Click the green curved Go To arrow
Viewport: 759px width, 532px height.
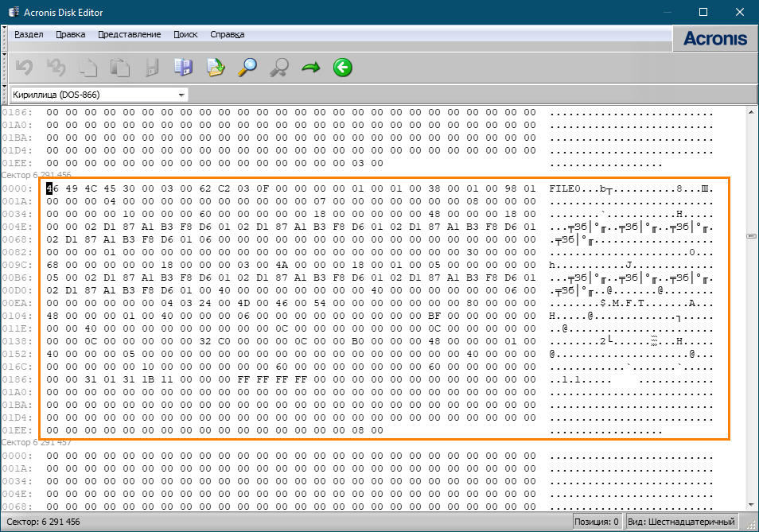tap(310, 68)
